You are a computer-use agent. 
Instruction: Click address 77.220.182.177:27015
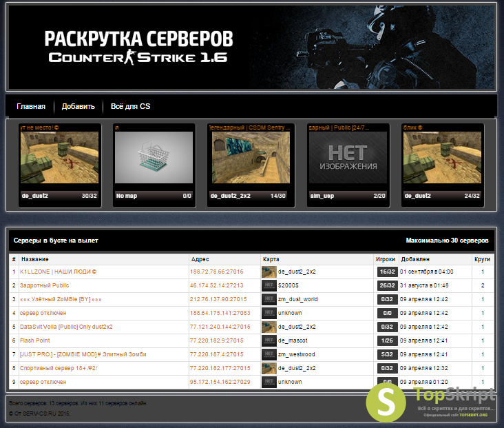pos(220,368)
